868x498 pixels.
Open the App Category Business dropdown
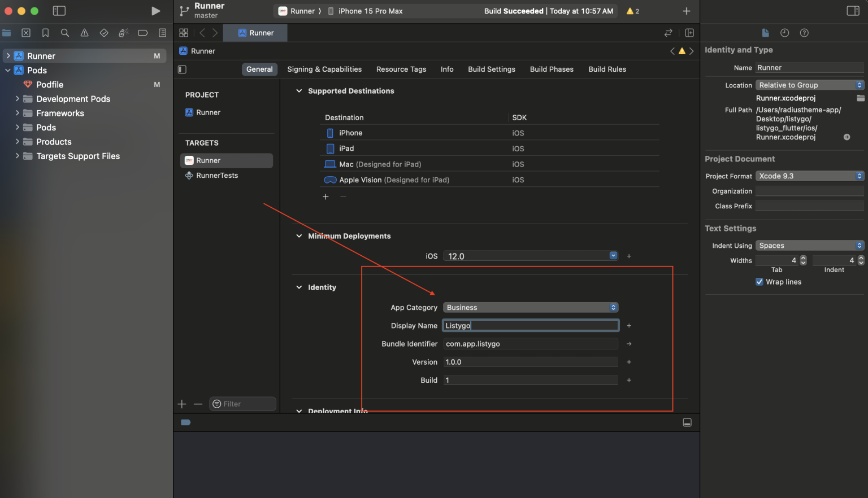pos(531,308)
